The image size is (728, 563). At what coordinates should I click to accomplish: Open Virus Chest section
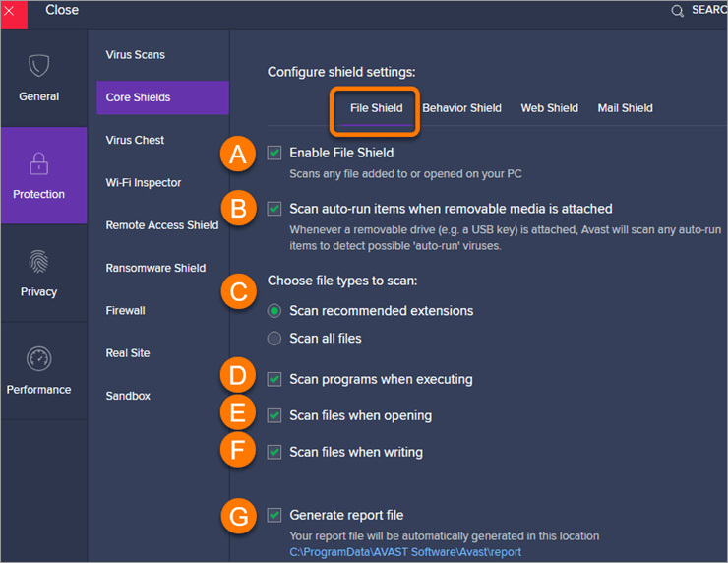click(135, 141)
